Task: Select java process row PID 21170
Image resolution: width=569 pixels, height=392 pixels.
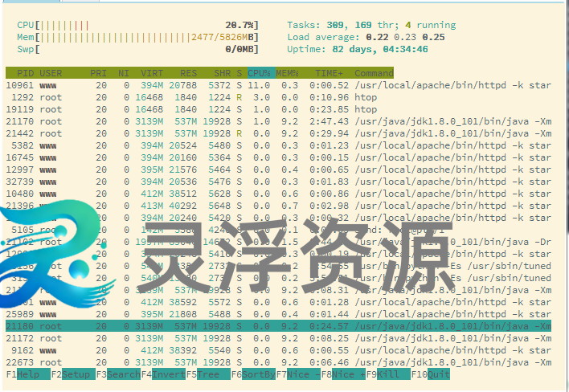Action: [278, 121]
